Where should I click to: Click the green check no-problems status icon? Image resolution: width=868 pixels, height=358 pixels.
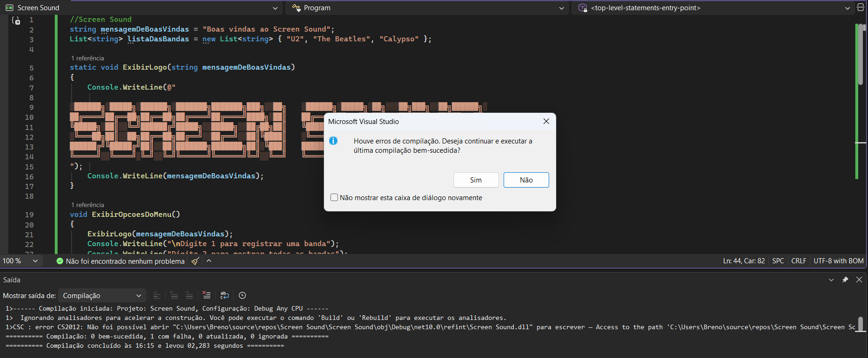coord(60,261)
